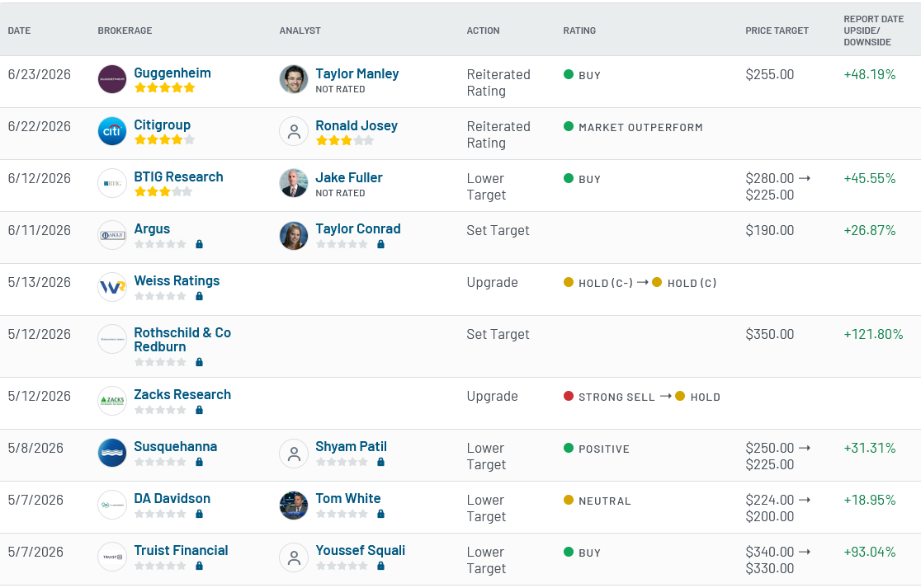The image size is (921, 588).
Task: Click lock icon under Shyam Patil
Action: pos(380,462)
